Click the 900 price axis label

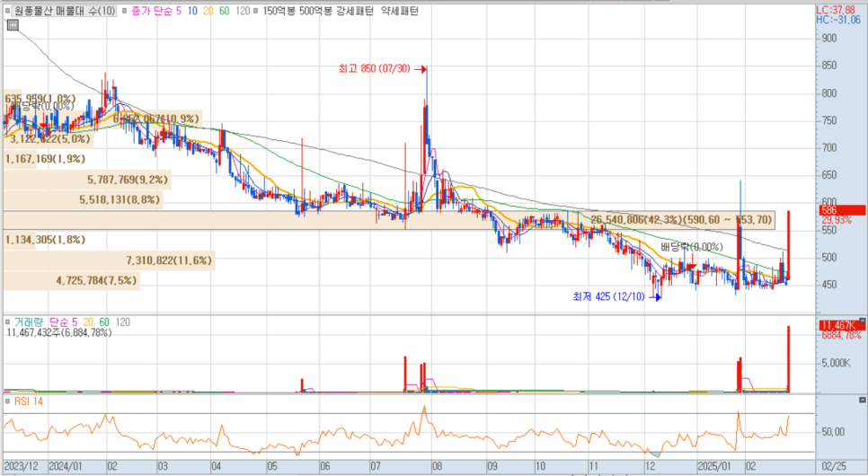[829, 39]
